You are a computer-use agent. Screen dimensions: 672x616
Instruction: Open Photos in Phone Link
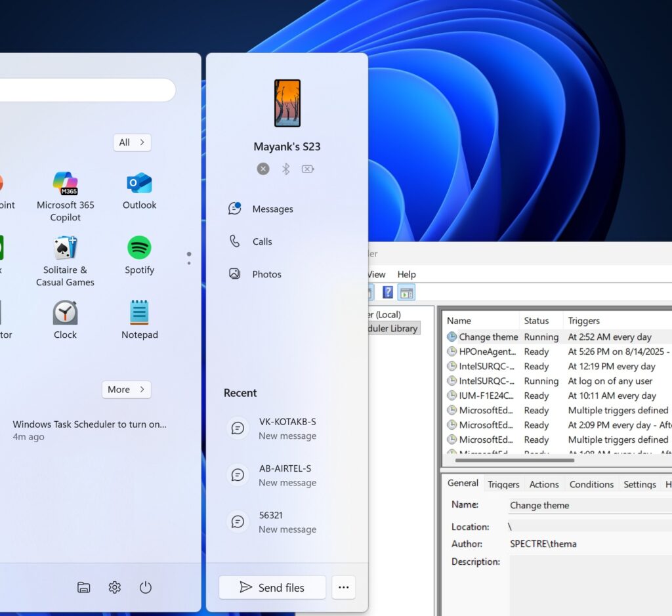coord(265,274)
